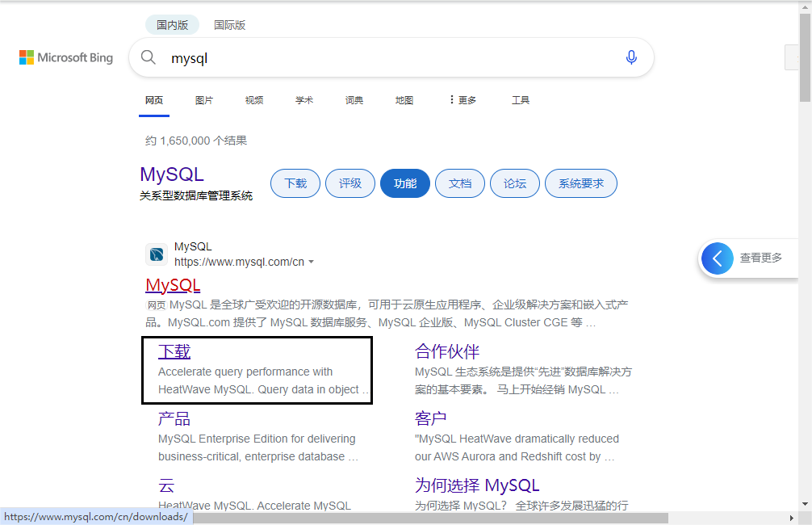Click the 下载 filter chip
This screenshot has height=525, width=812.
(x=295, y=183)
